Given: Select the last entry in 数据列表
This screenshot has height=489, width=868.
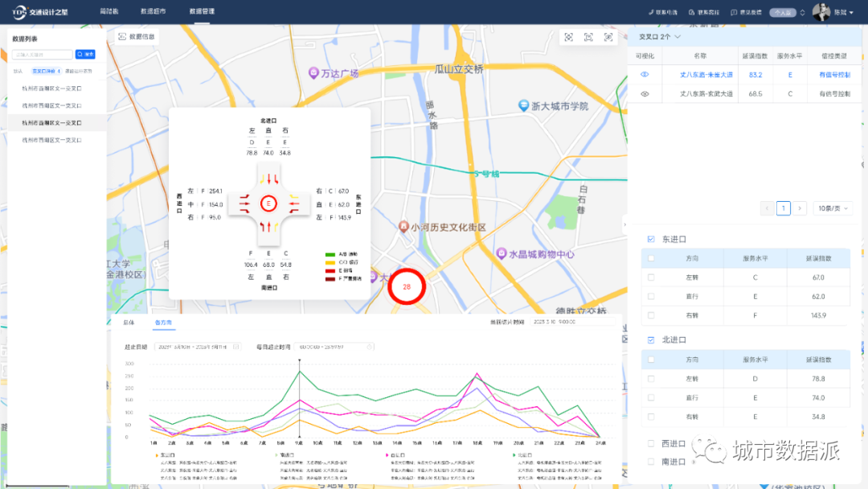Looking at the screenshot, I should (x=51, y=140).
